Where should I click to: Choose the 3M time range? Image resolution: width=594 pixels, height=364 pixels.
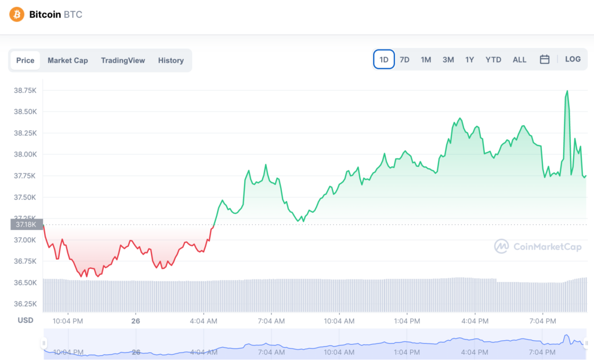448,59
